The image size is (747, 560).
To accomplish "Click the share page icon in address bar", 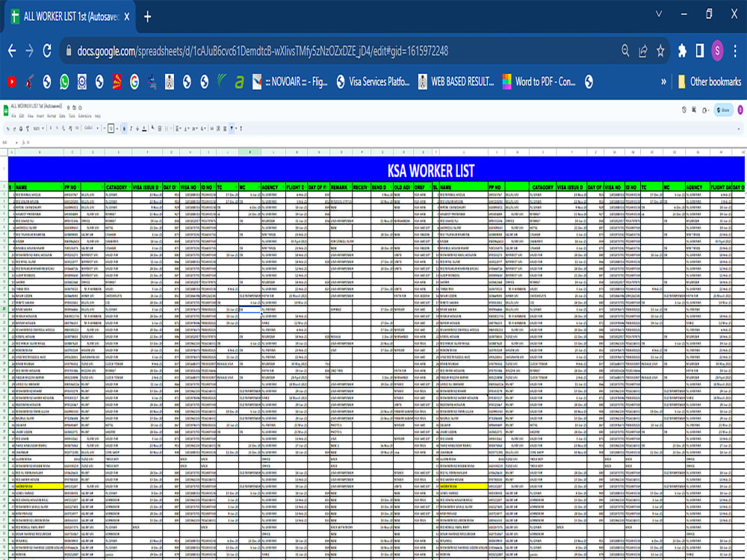I will (643, 51).
